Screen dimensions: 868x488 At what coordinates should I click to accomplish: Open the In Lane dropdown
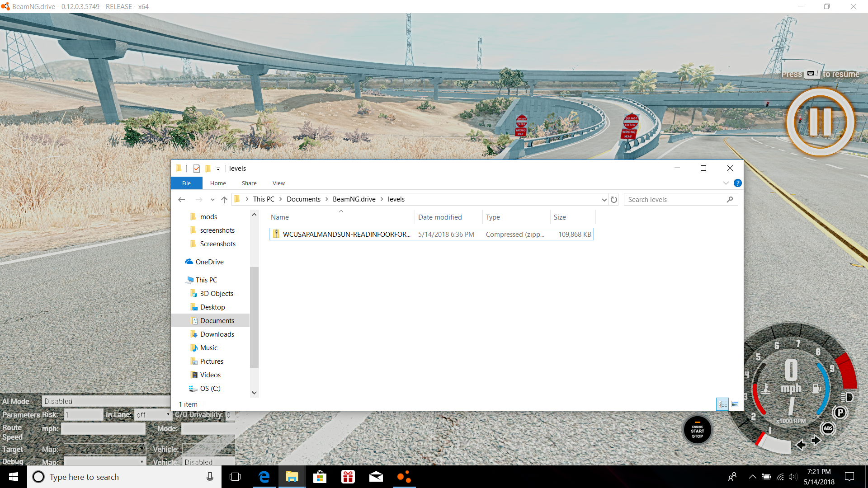point(153,415)
